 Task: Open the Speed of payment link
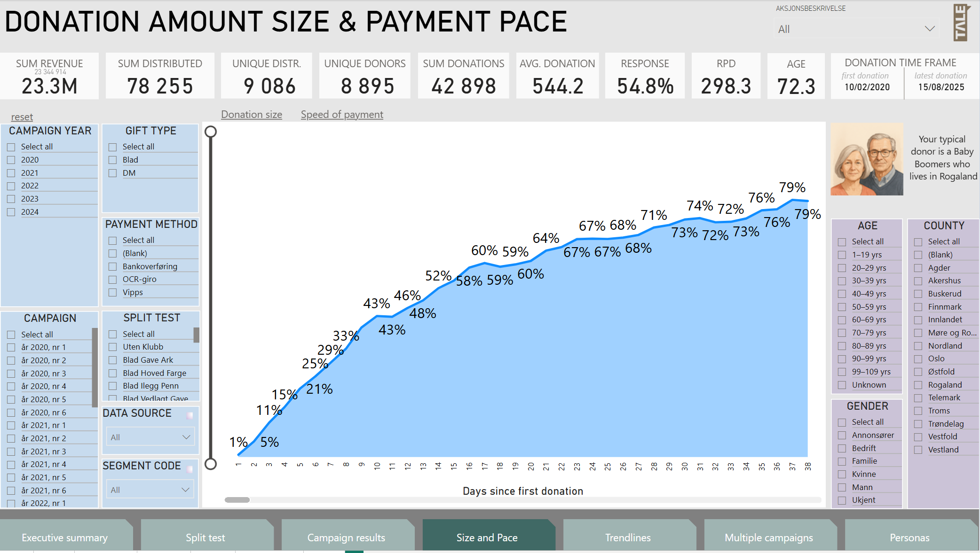342,114
